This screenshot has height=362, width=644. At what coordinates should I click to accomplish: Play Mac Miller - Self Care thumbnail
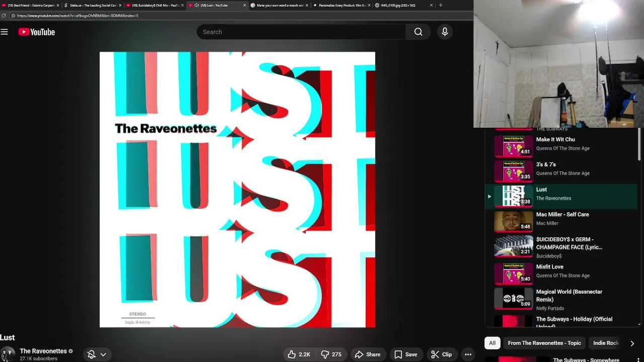pos(513,221)
